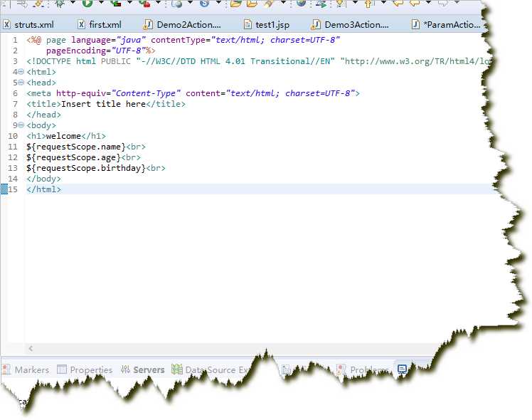Click the XML file icon on struts.xml tab

point(7,24)
